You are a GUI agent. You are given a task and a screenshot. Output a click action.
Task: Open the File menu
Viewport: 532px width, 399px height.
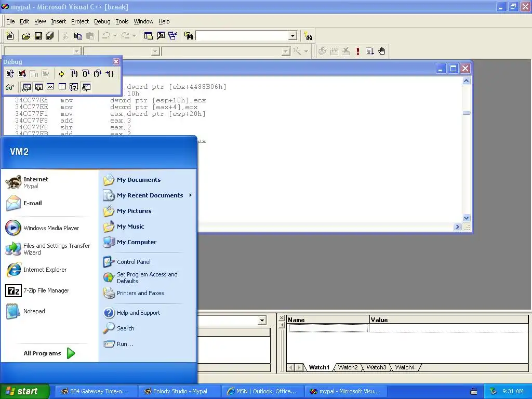point(10,21)
